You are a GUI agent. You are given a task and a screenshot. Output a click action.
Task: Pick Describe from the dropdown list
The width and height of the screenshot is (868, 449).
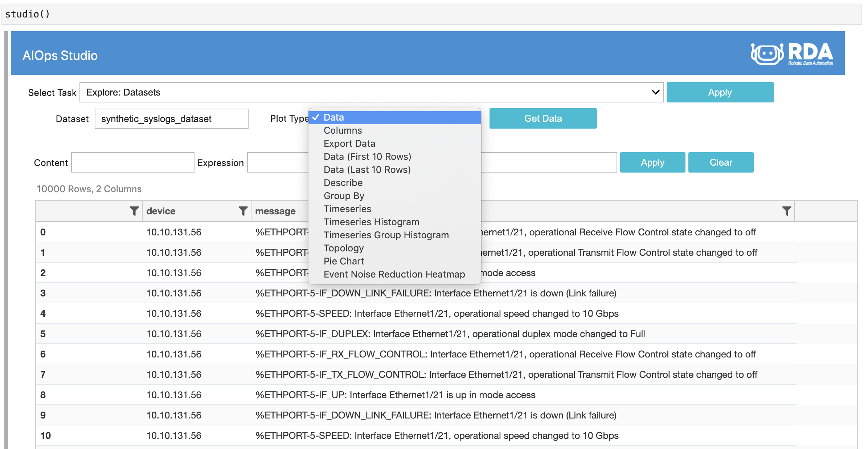point(343,183)
